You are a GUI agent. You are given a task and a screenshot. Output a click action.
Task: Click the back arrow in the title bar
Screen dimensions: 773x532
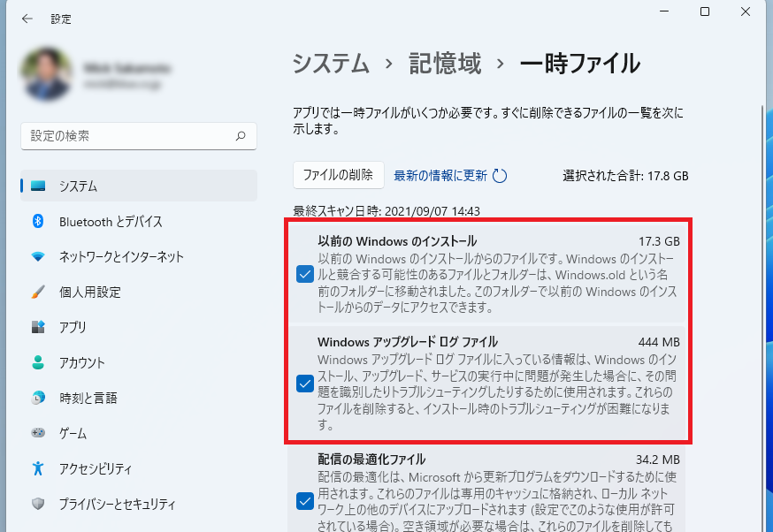pos(27,19)
